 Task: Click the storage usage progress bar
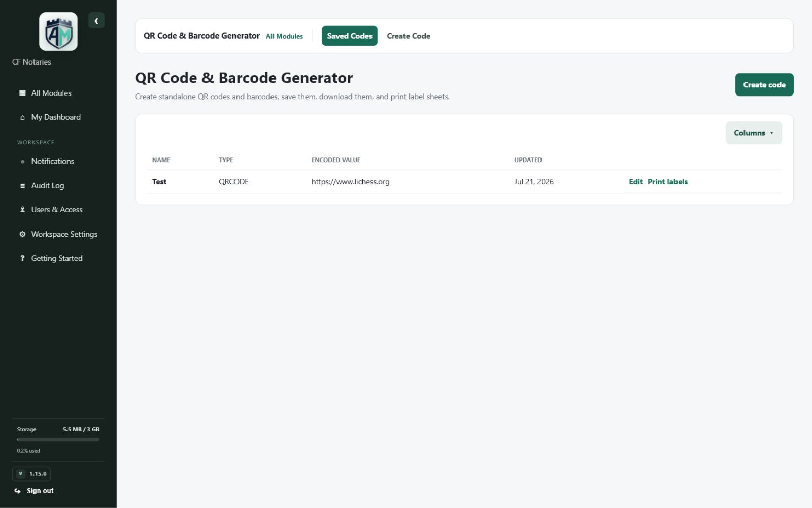pos(58,440)
